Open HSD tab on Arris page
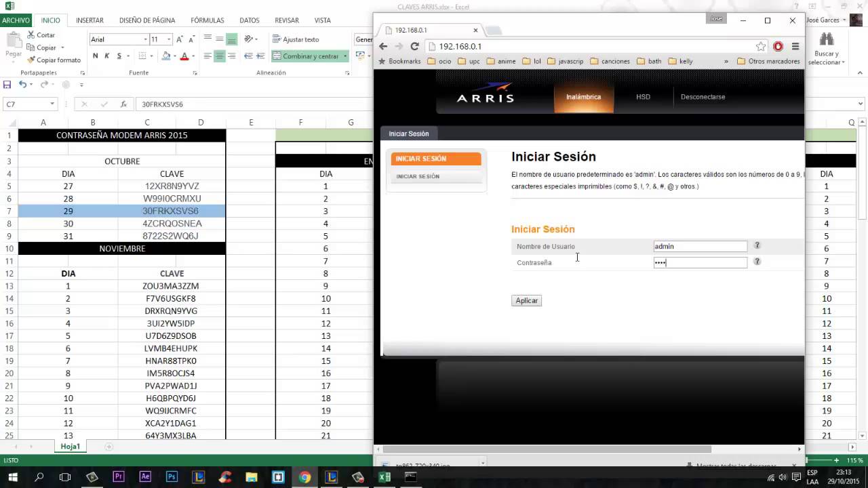Viewport: 868px width, 488px height. pyautogui.click(x=643, y=97)
